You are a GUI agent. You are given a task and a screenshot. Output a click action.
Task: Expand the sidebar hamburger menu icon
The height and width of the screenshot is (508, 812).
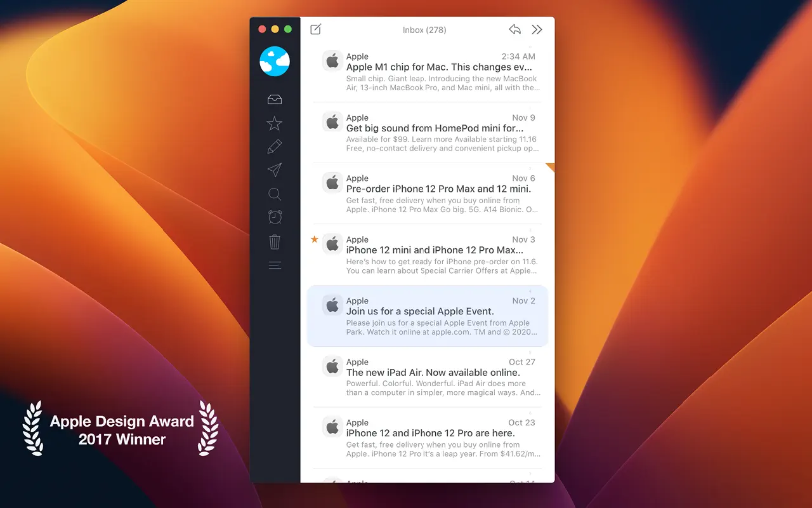tap(275, 265)
